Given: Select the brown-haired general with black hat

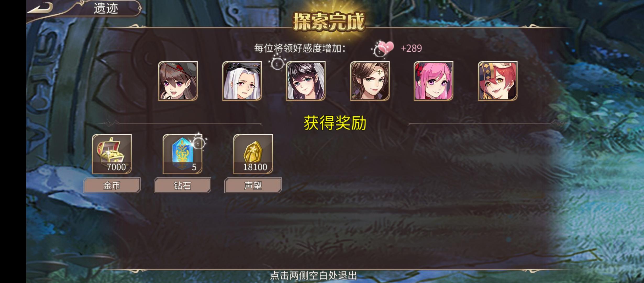Looking at the screenshot, I should pos(178,81).
